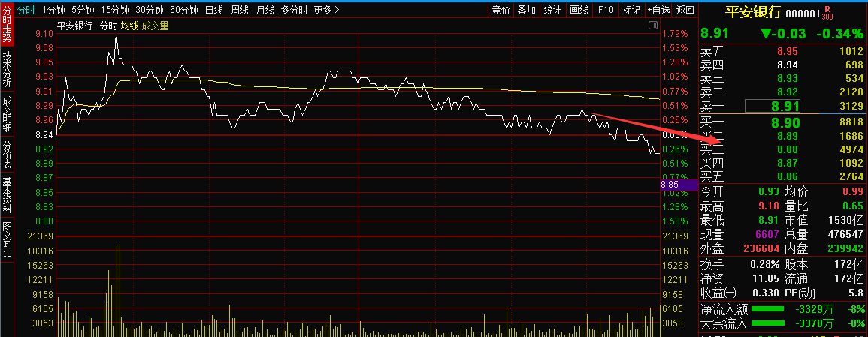Click the 净流入额 amount -3329万
Image resolution: width=868 pixels, height=337 pixels.
point(815,308)
